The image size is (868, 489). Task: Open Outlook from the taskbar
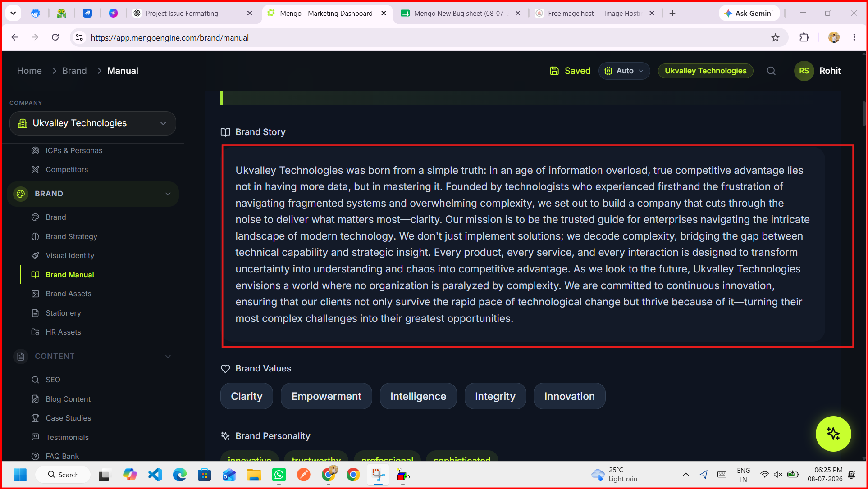[x=229, y=475]
